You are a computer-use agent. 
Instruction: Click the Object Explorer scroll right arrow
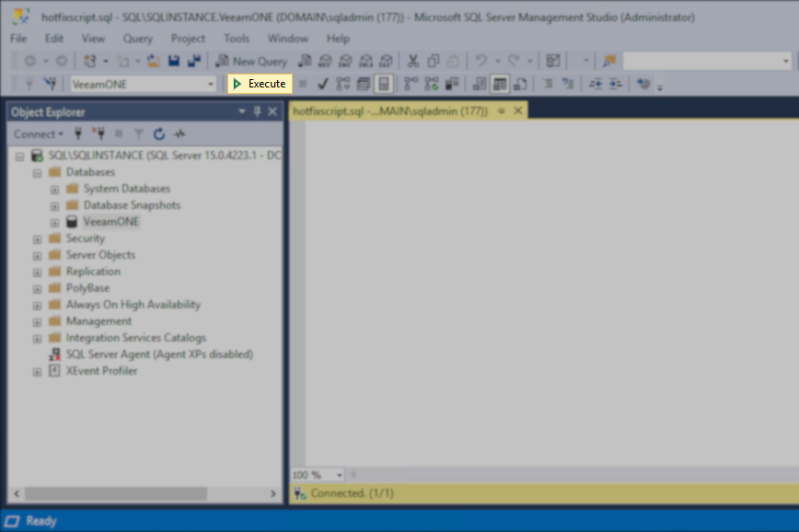273,493
